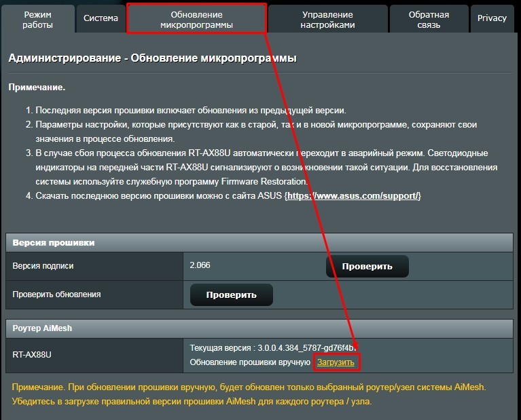Screen dimensions: 521x420
Task: Select the signature version value 2.066
Action: click(200, 265)
